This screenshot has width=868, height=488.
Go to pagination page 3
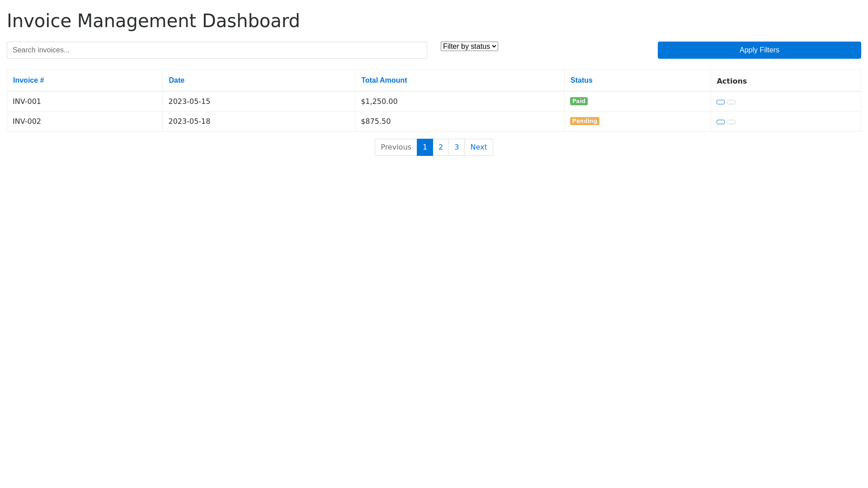pos(456,147)
